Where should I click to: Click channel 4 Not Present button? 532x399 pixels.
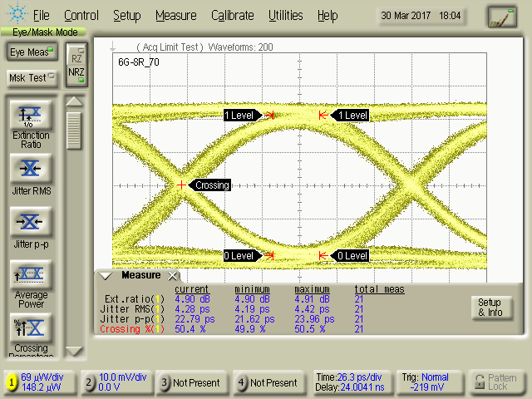coord(269,382)
